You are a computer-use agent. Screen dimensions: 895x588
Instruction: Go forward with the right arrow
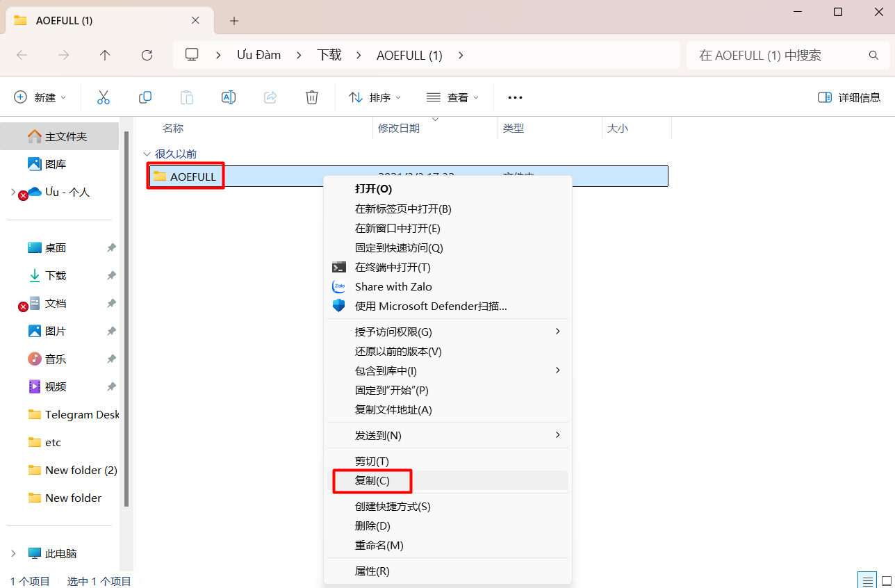tap(63, 55)
